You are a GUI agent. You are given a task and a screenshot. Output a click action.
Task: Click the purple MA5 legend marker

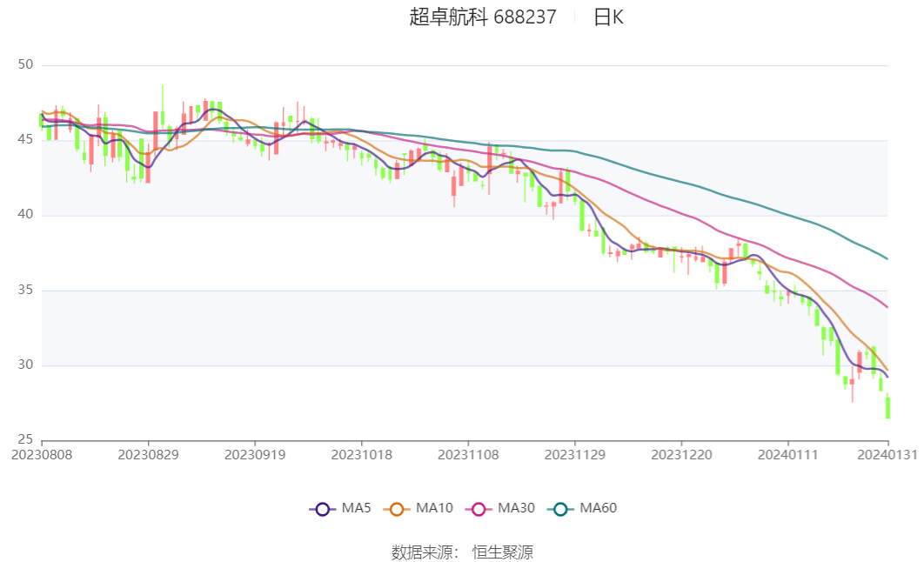click(x=323, y=509)
